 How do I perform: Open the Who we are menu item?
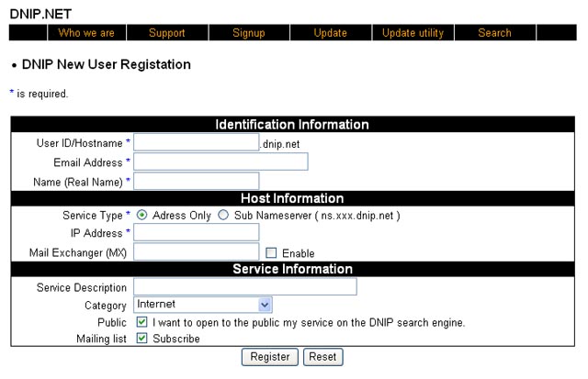[x=86, y=33]
